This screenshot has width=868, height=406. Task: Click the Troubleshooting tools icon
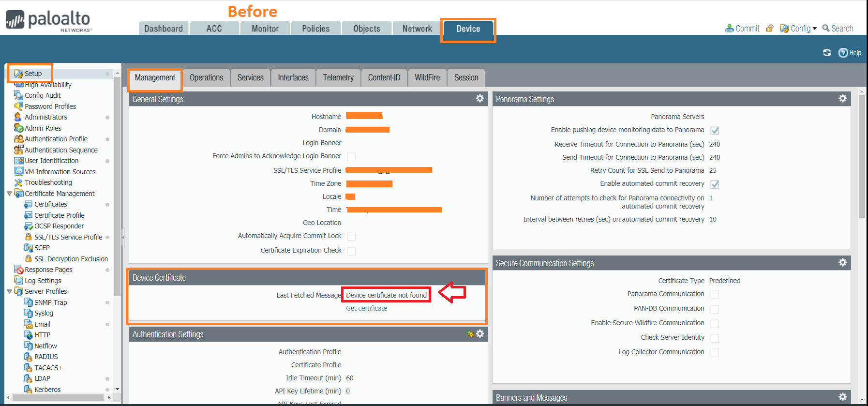18,182
